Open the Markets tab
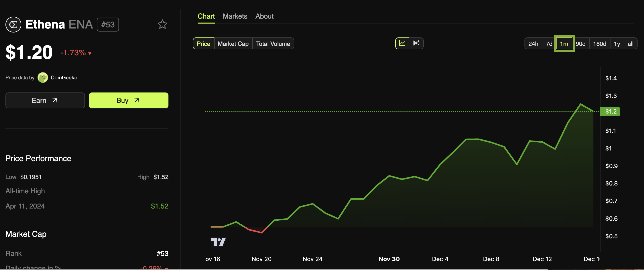The height and width of the screenshot is (270, 644). tap(235, 16)
